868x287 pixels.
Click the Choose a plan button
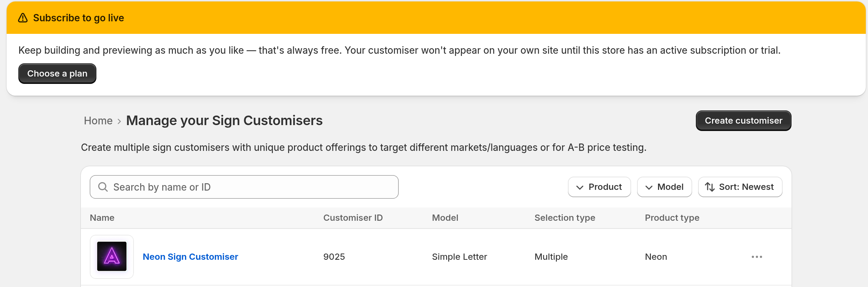pyautogui.click(x=57, y=74)
